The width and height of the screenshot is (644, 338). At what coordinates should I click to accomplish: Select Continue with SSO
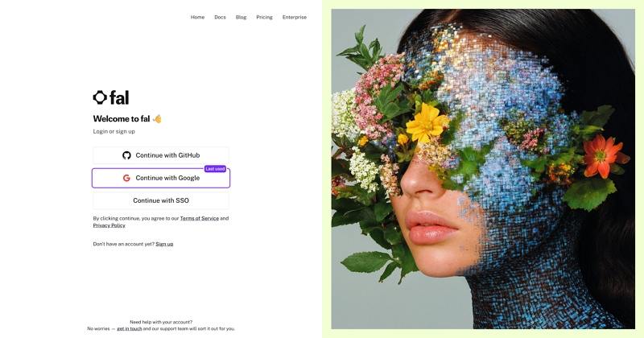(161, 200)
